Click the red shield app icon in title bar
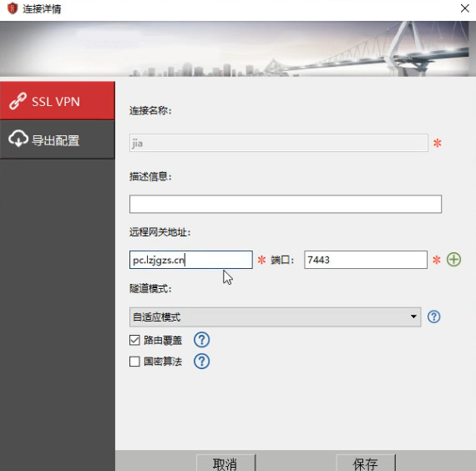The height and width of the screenshot is (471, 476). point(13,8)
